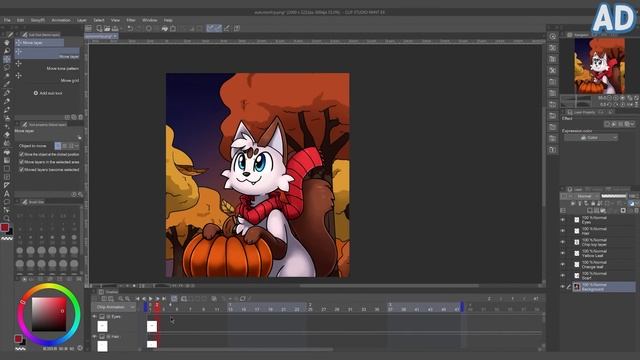This screenshot has height=360, width=640.
Task: Open the Edit menu
Action: pos(20,20)
